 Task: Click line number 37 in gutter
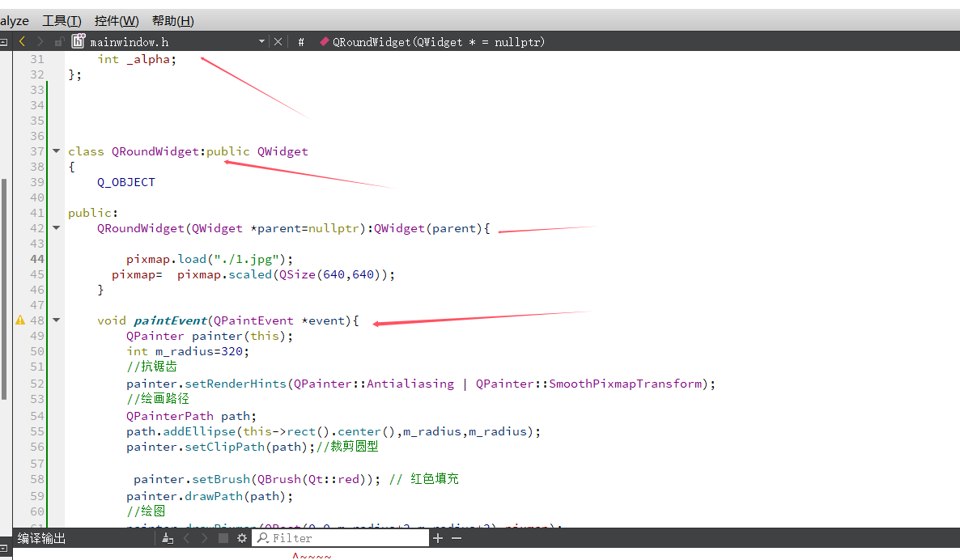pyautogui.click(x=36, y=151)
